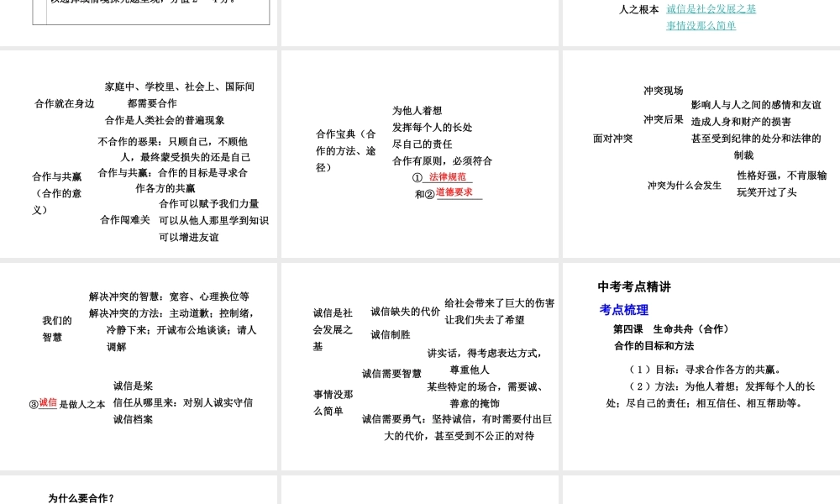Click the label 合作就在身边
840x504 pixels.
pyautogui.click(x=65, y=104)
